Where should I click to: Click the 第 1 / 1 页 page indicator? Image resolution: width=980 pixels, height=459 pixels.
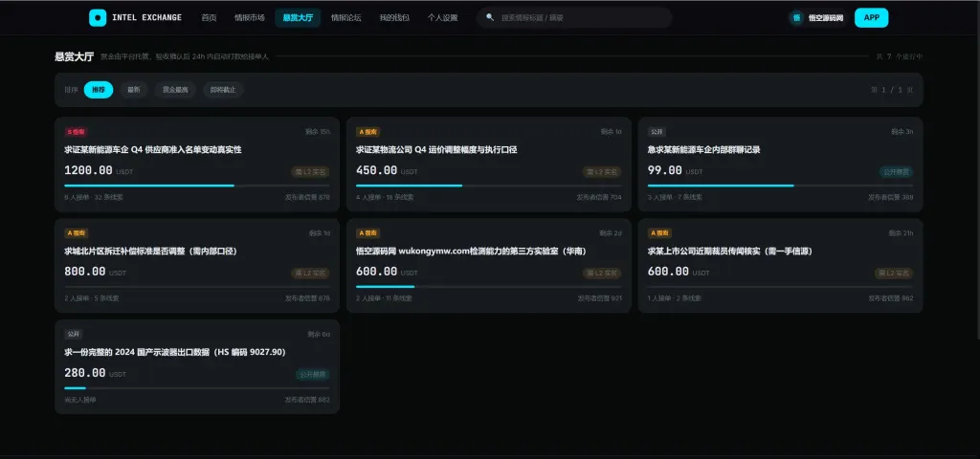(x=892, y=90)
